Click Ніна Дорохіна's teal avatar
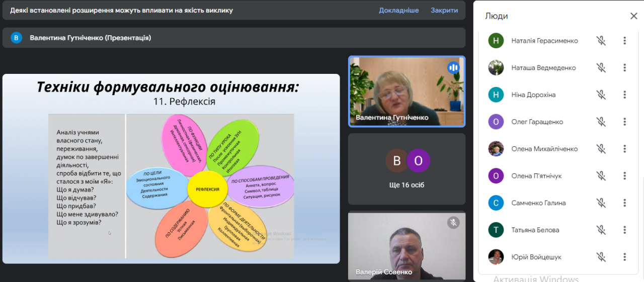This screenshot has height=282, width=644. coord(496,95)
